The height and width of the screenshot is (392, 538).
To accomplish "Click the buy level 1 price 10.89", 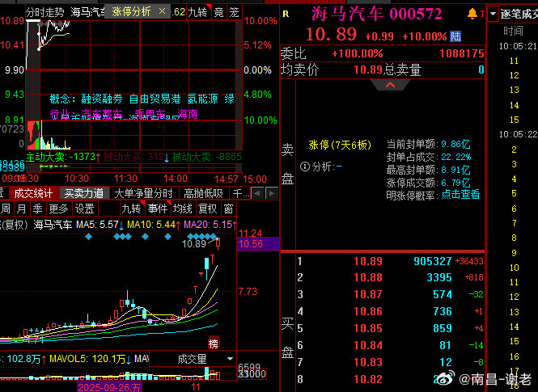I will pyautogui.click(x=368, y=261).
